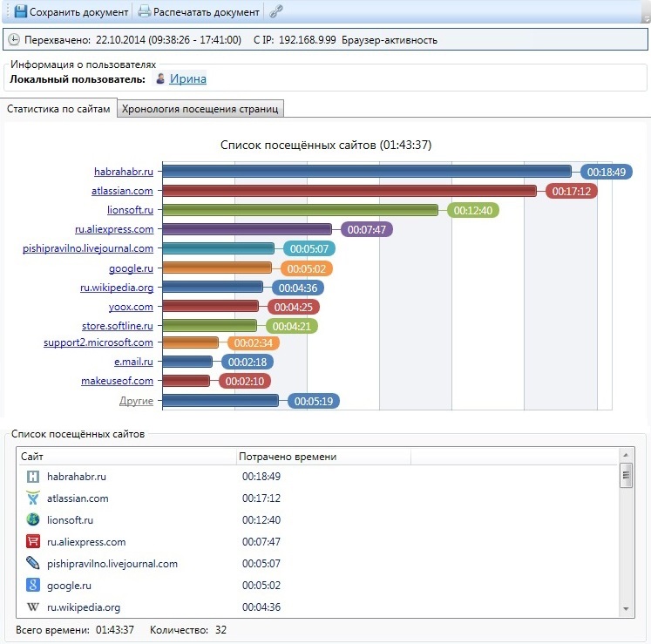Click the clock icon beside Перехвачено
Screen dimensions: 651x644
(14, 39)
